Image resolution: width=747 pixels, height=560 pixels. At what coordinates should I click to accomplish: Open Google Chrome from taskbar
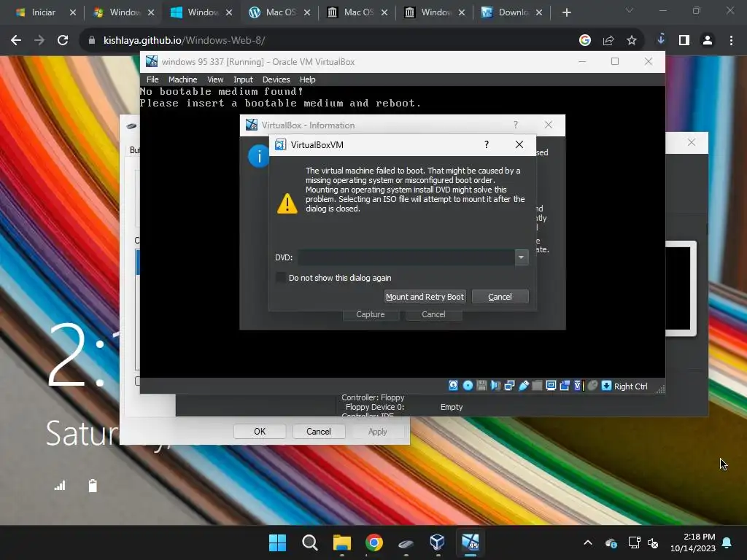374,542
